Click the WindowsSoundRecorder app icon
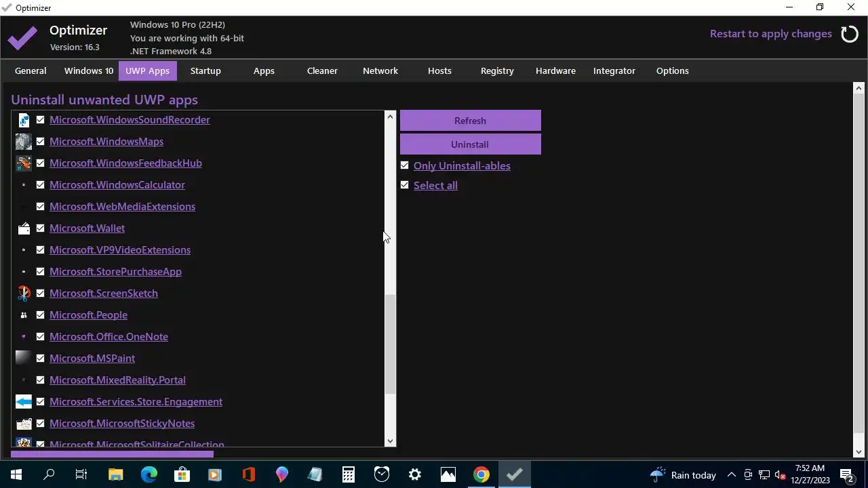 (24, 120)
